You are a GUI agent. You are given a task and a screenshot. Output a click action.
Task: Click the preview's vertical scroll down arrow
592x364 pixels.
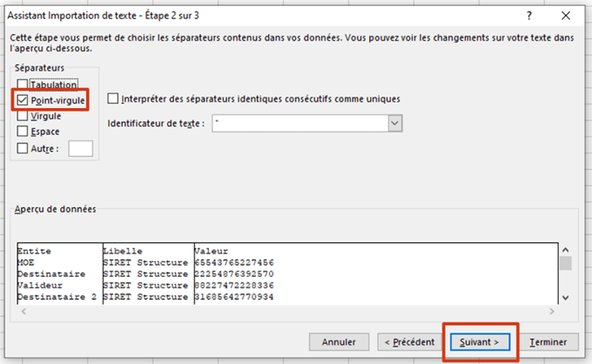pos(565,298)
